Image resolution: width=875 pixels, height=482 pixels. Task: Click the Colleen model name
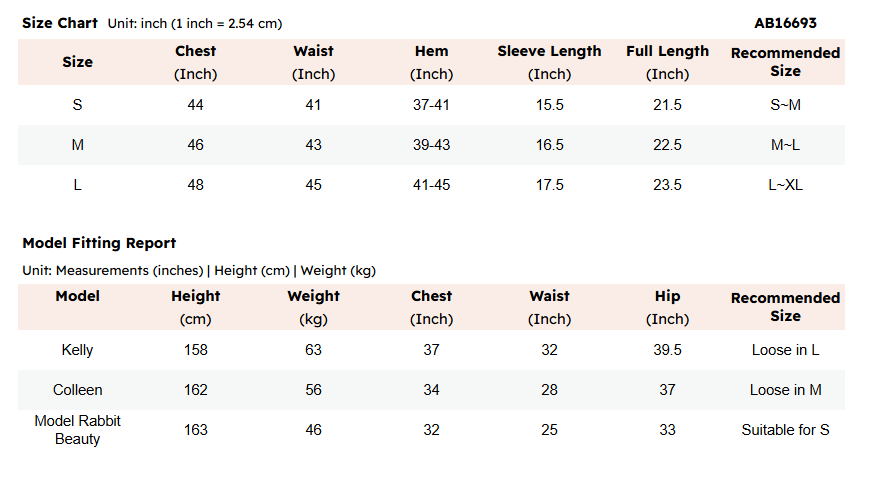[x=78, y=390]
